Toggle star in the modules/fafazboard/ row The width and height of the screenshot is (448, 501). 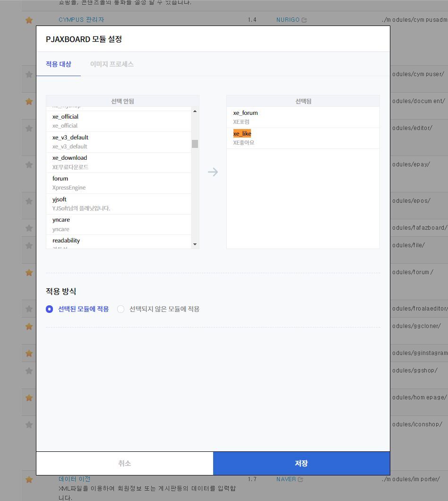[x=29, y=228]
